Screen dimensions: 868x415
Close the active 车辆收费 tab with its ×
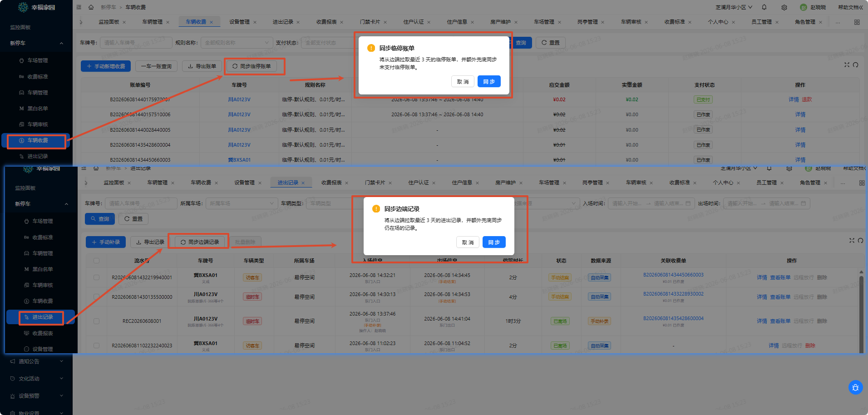point(211,22)
